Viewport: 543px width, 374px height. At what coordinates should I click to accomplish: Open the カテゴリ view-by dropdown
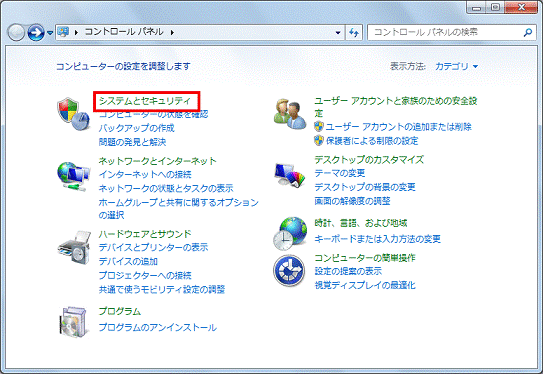pos(456,66)
